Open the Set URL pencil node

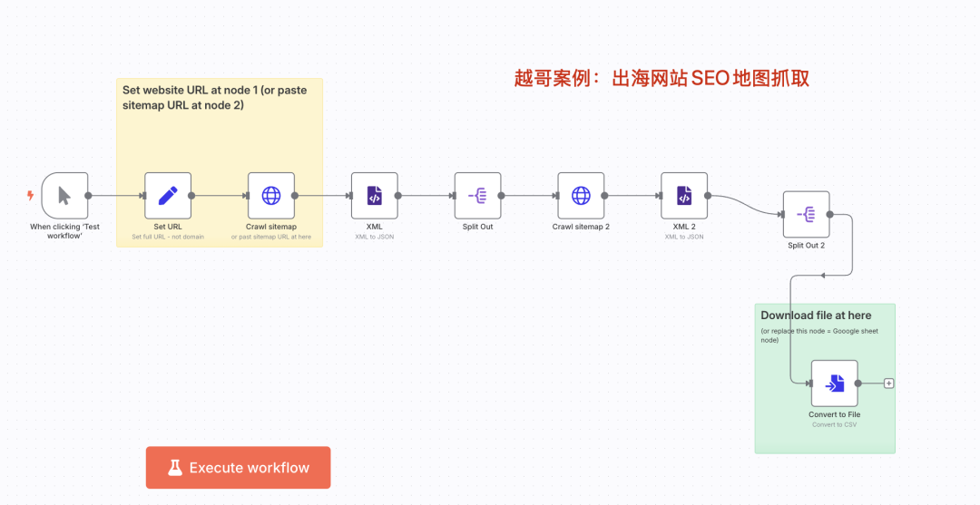(168, 196)
